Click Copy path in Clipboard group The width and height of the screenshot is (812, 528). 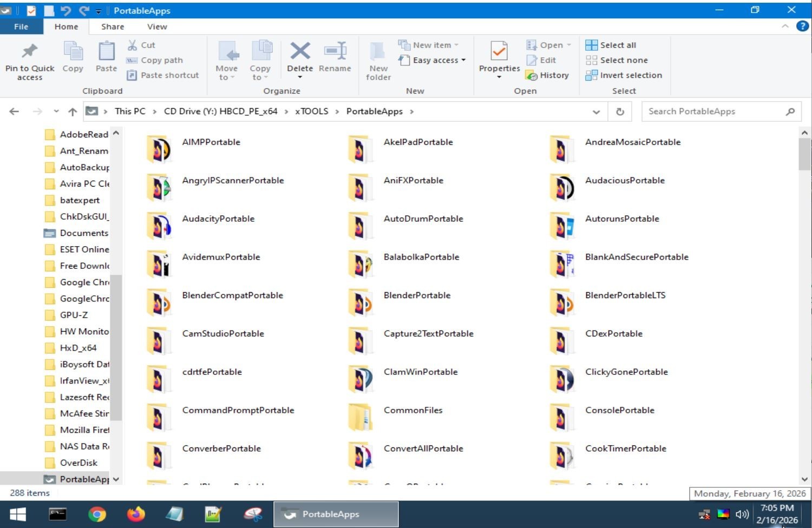point(155,60)
